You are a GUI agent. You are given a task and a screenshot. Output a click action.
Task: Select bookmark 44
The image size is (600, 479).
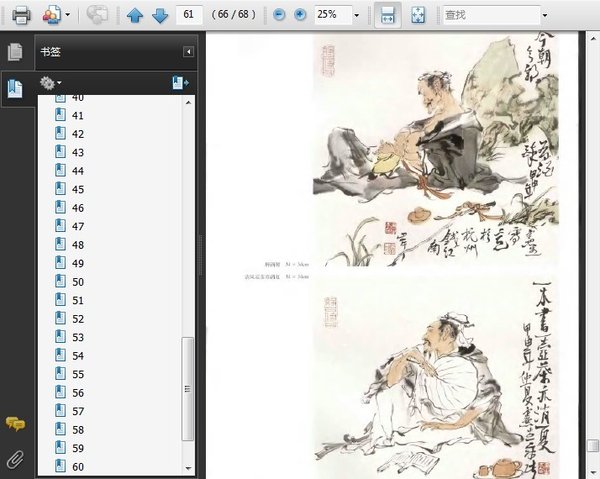pyautogui.click(x=78, y=171)
